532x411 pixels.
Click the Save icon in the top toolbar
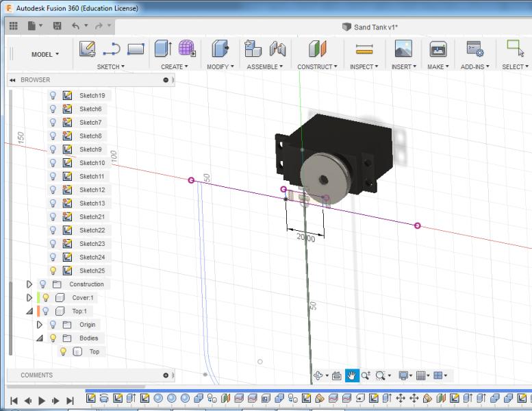pyautogui.click(x=58, y=26)
